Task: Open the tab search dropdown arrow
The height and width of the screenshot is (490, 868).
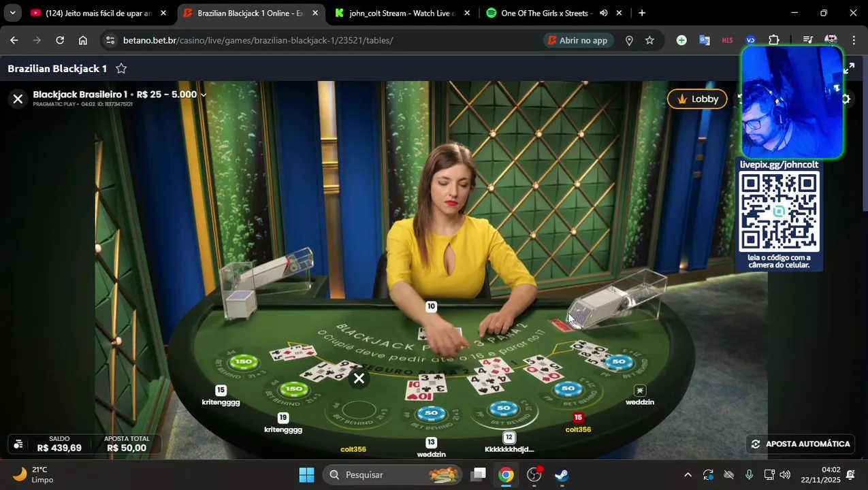Action: tap(12, 13)
